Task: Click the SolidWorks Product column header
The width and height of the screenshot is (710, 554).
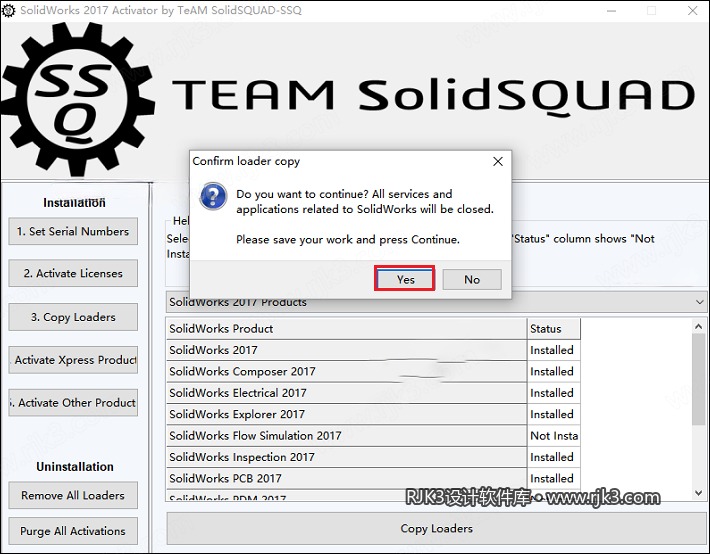Action: click(x=346, y=328)
